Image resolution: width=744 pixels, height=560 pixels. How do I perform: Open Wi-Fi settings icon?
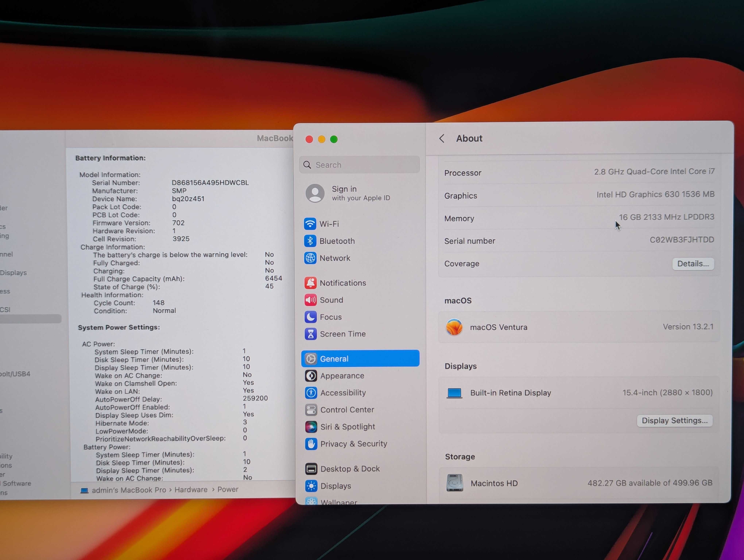point(310,223)
